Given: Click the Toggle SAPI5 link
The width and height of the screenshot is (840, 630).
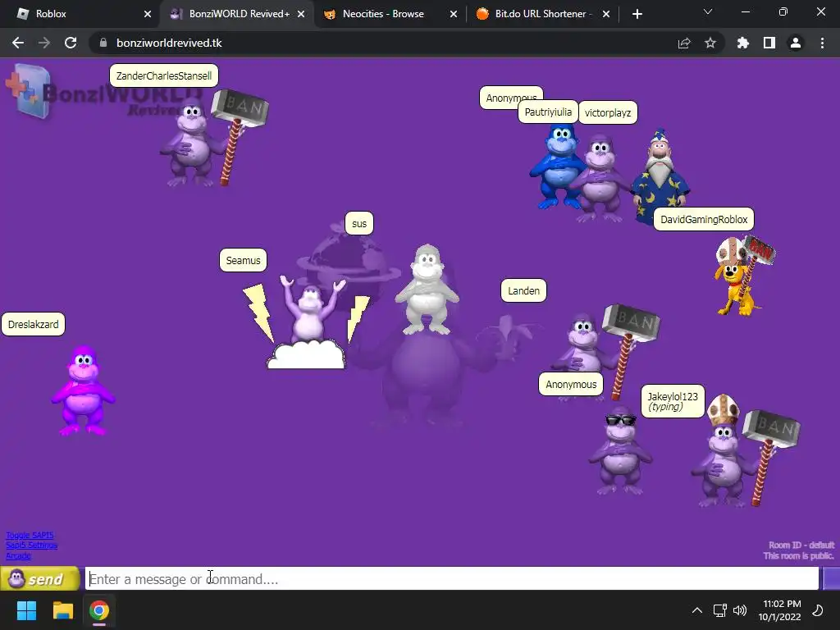Looking at the screenshot, I should coord(30,535).
